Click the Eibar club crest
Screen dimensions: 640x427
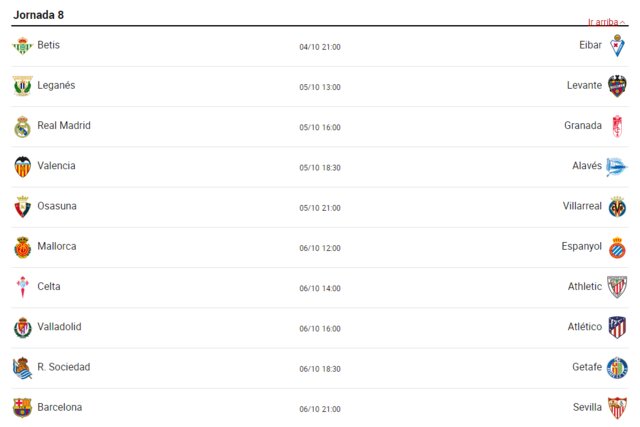click(x=617, y=46)
